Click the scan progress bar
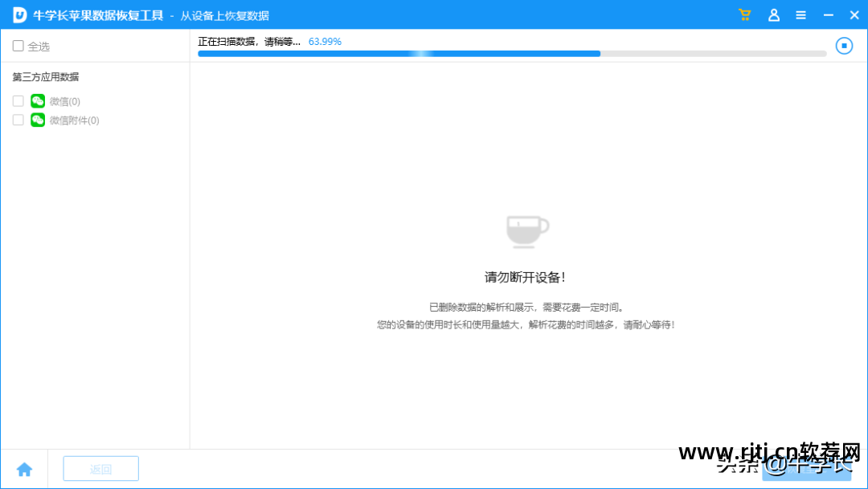This screenshot has width=868, height=489. [x=512, y=54]
